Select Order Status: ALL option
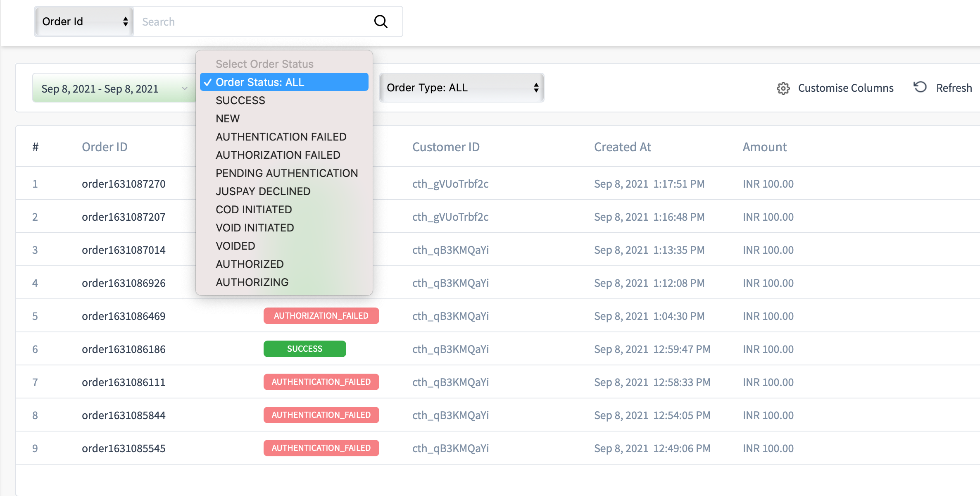This screenshot has width=980, height=496. 284,82
